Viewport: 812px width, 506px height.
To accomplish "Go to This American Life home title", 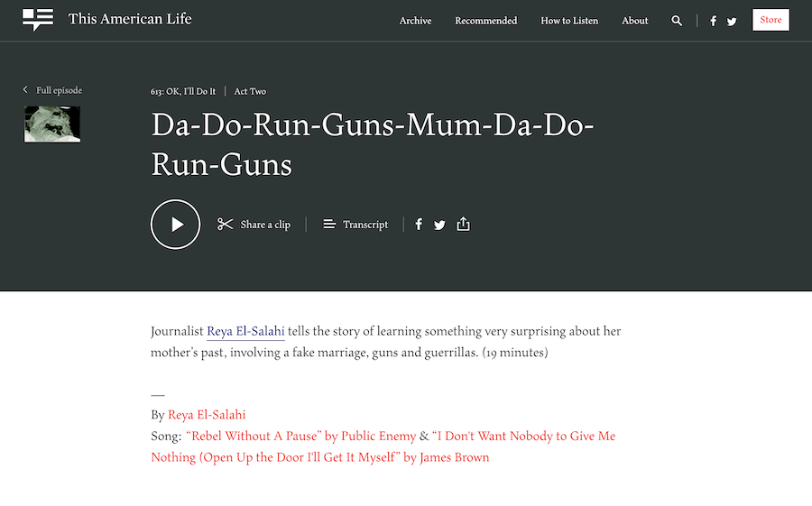I will (x=130, y=19).
